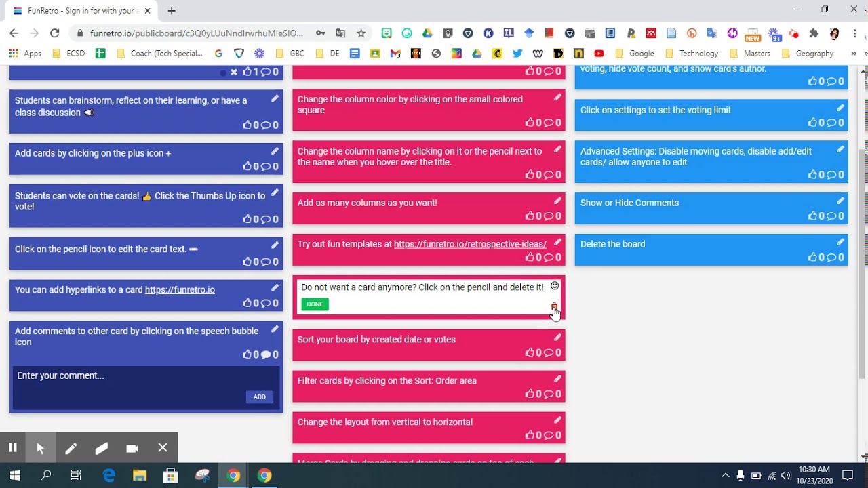
Task: Follow the funretro.io/retrospective-ideas/ link
Action: 470,244
